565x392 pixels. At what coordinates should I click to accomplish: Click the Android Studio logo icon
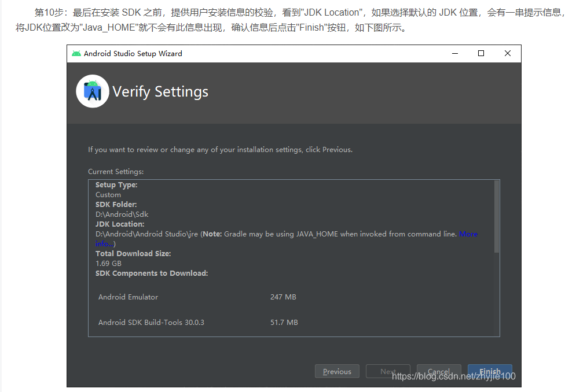tap(93, 91)
